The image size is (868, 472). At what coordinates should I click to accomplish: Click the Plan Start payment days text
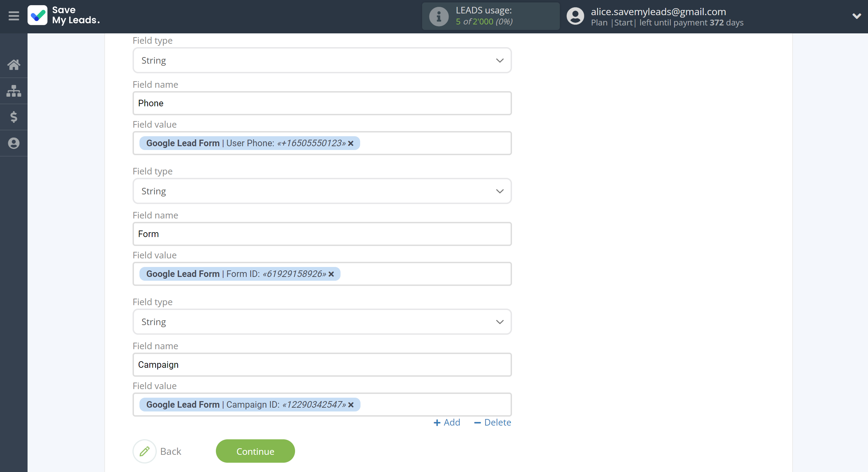(x=667, y=23)
